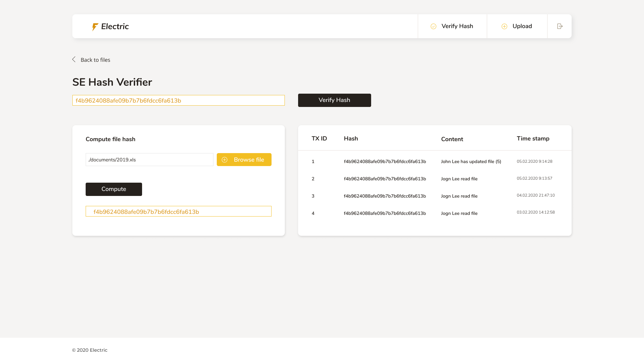The image size is (644, 362).
Task: Click timestamp 03.02.2020 14:12:58 entry
Action: coord(535,212)
